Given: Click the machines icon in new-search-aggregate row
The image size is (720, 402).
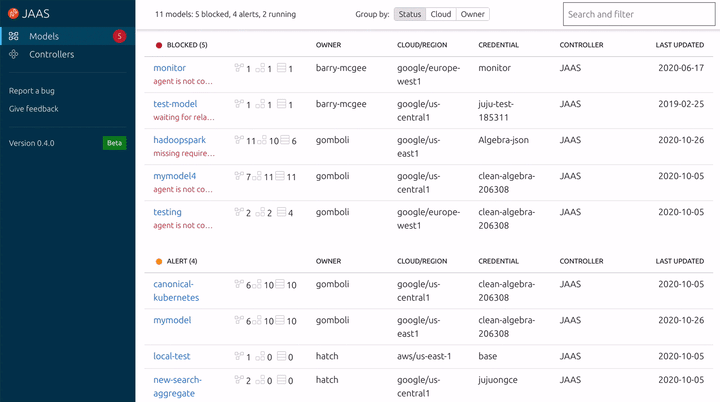Looking at the screenshot, I should tap(281, 379).
